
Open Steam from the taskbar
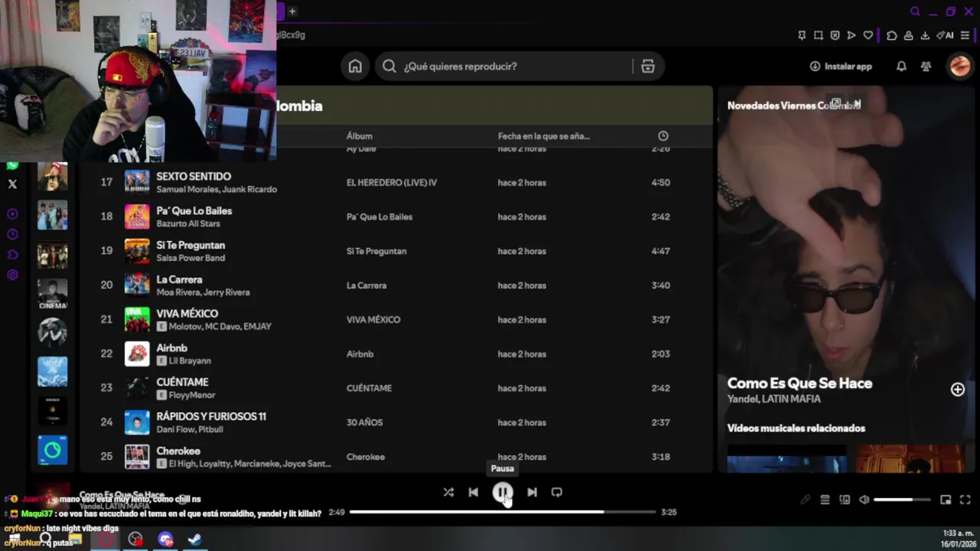[x=195, y=540]
